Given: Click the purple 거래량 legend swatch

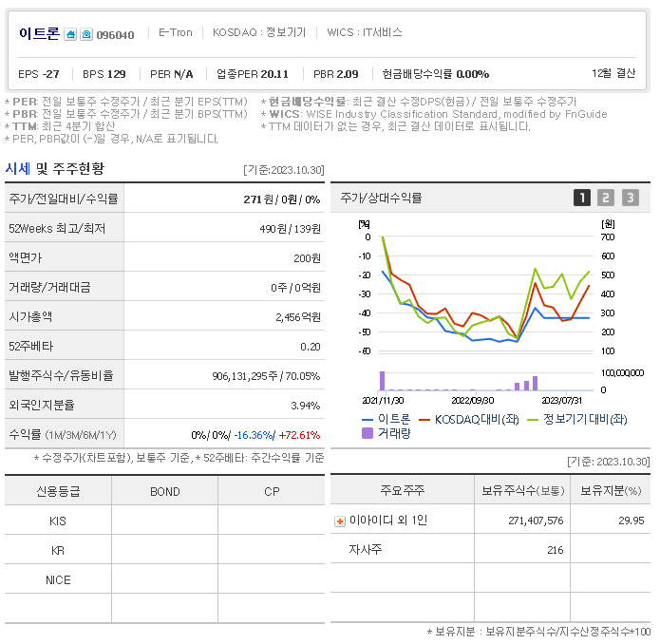Looking at the screenshot, I should [368, 433].
